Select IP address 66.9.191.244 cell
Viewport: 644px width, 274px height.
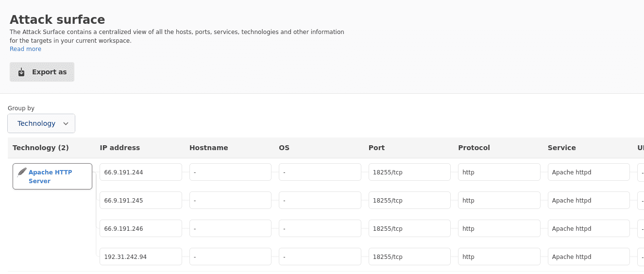click(x=140, y=172)
